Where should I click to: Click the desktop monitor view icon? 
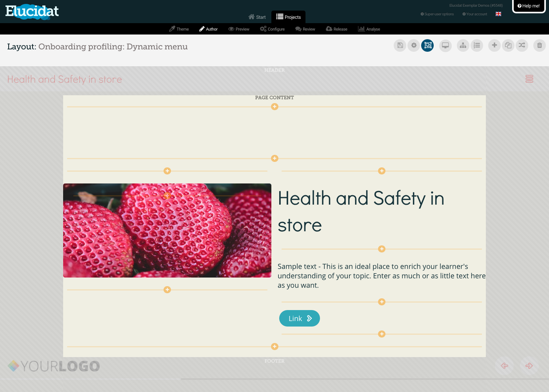pyautogui.click(x=445, y=45)
